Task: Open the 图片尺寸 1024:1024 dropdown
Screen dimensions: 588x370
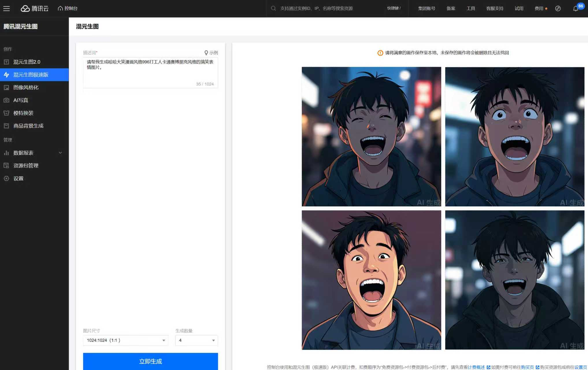Action: coord(126,340)
